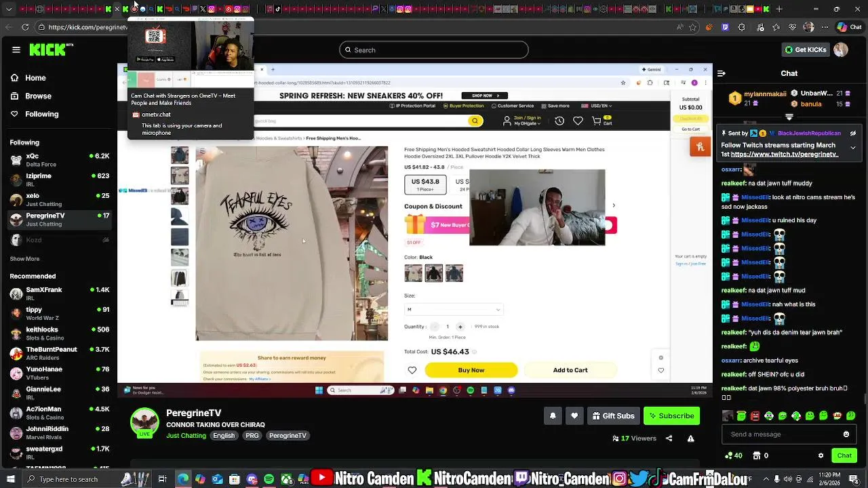Send message with Chat button

(844, 455)
